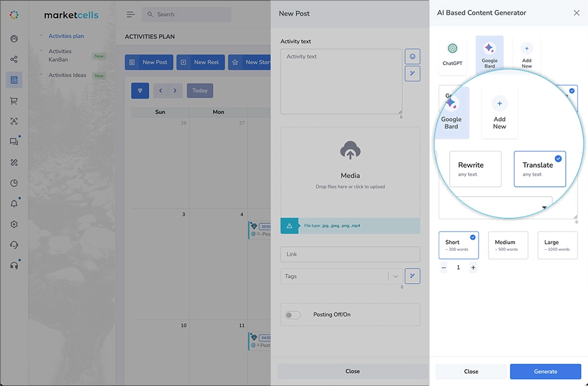Click the shopping cart sidebar icon
The height and width of the screenshot is (386, 588).
click(14, 100)
